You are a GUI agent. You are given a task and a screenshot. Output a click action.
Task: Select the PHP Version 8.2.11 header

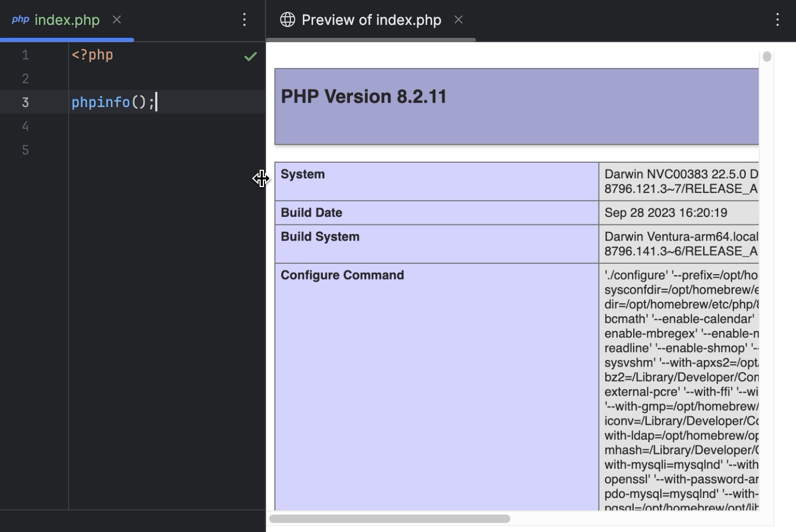[x=364, y=96]
